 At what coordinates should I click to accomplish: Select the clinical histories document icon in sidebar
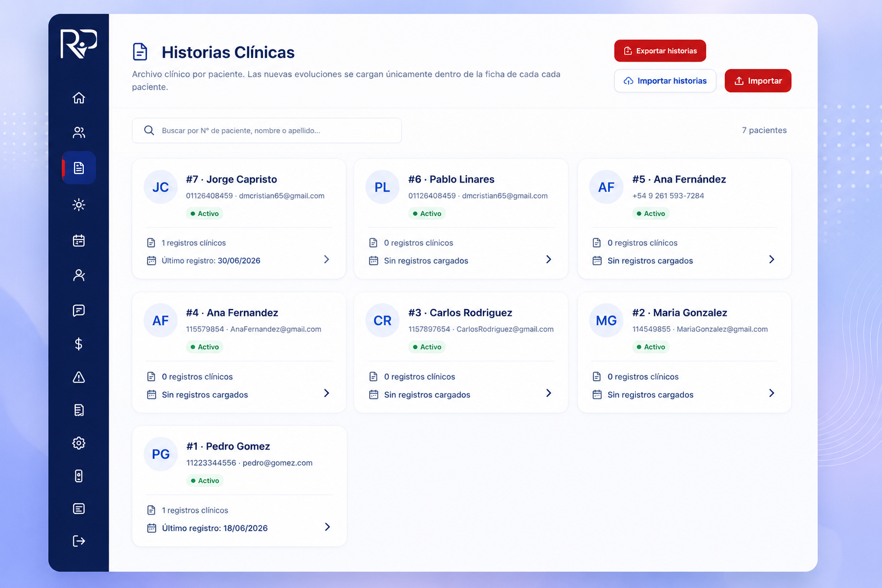[x=79, y=168]
